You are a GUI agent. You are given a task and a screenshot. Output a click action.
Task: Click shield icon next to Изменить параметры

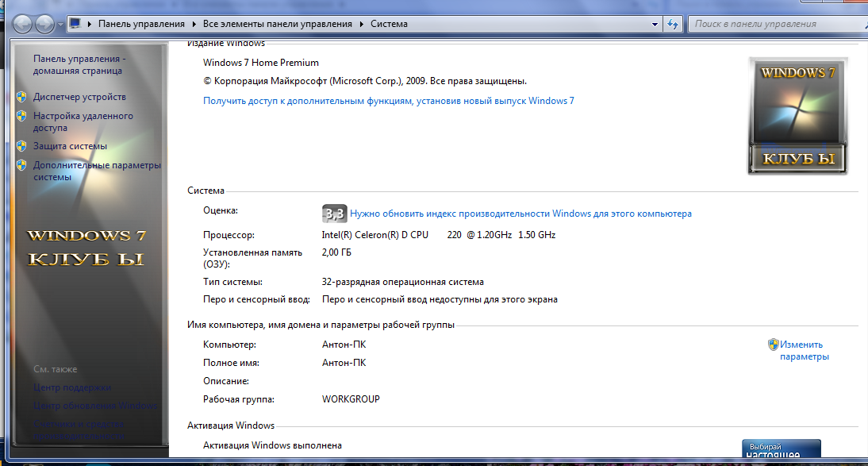[774, 345]
